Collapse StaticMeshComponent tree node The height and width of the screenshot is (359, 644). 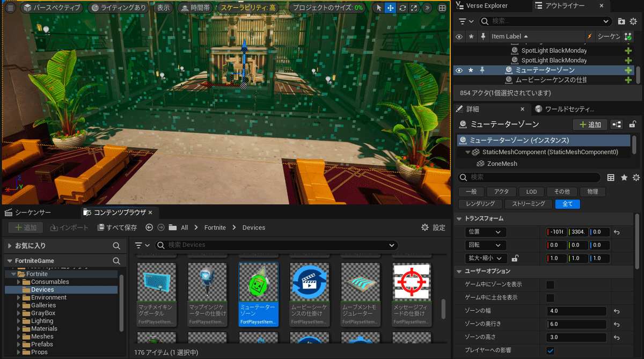[468, 152]
